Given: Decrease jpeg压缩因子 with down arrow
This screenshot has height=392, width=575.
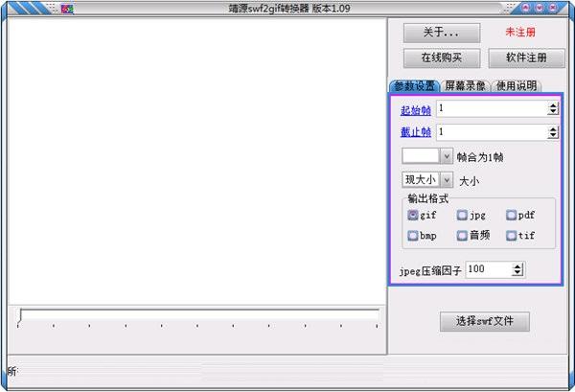Looking at the screenshot, I should point(517,273).
